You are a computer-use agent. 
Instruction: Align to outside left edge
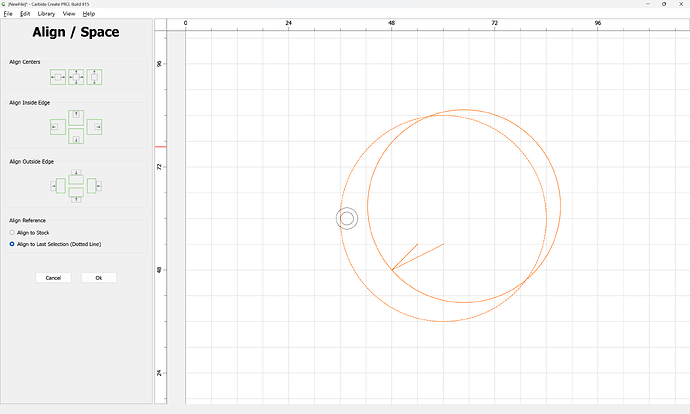(x=58, y=186)
